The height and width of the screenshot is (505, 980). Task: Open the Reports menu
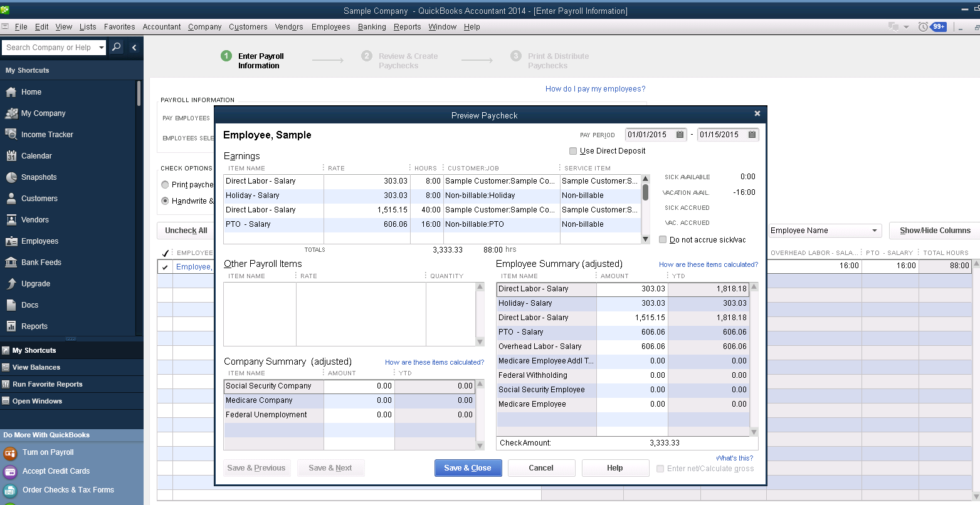tap(408, 27)
